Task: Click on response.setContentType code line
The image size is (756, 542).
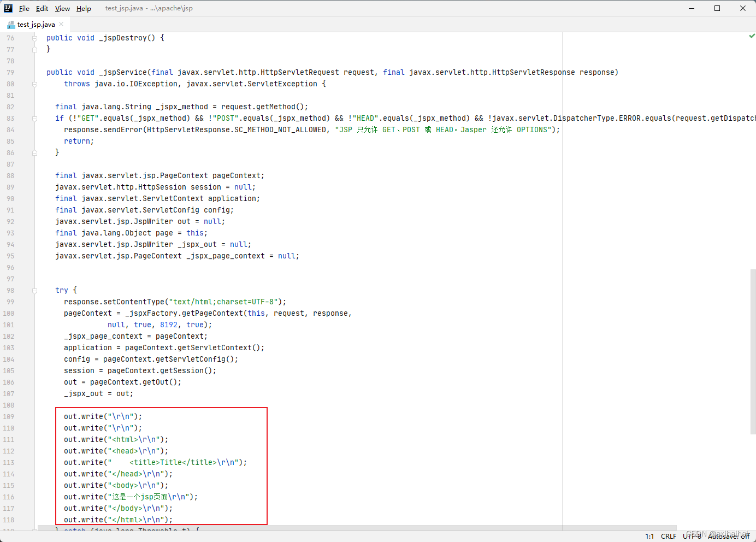Action: [x=175, y=302]
